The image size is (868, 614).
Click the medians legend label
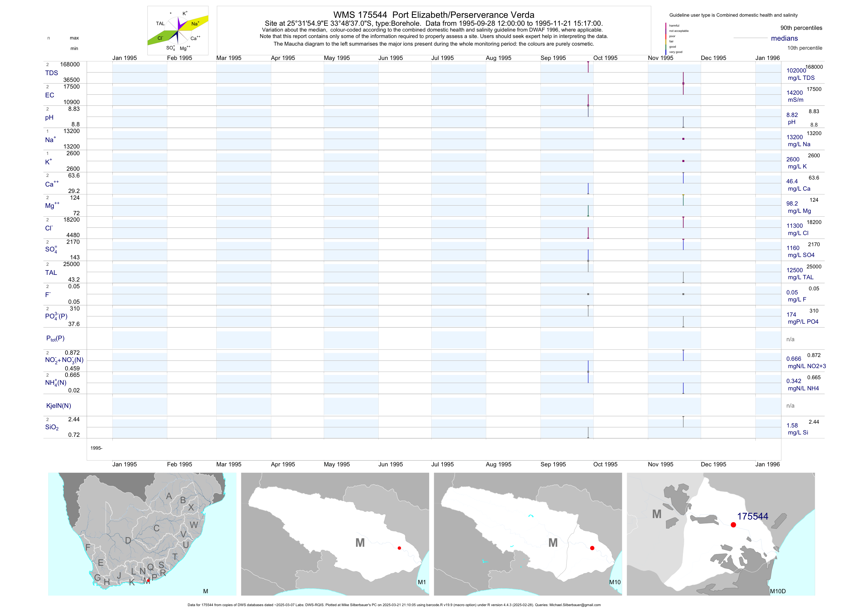pos(784,38)
